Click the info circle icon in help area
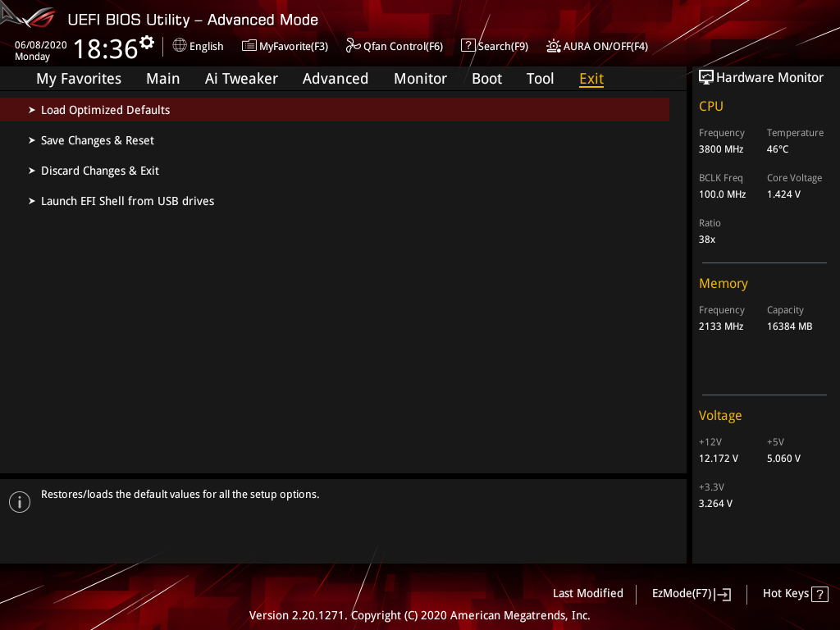The image size is (840, 630). pos(20,502)
